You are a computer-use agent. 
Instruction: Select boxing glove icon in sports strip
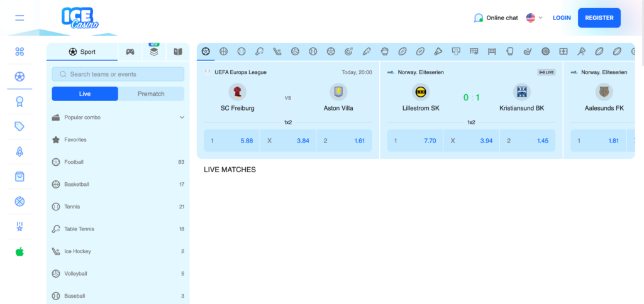(509, 52)
